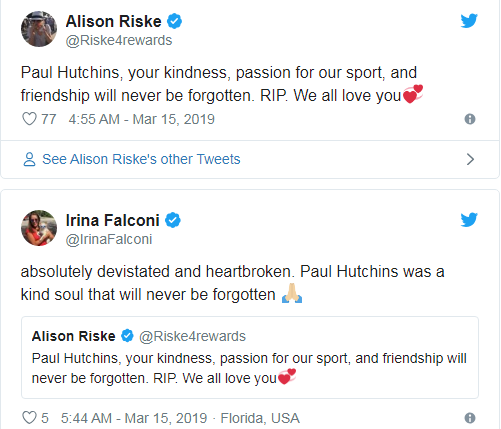Click the Twitter bird icon on Irina Falconi's tweet

[469, 220]
